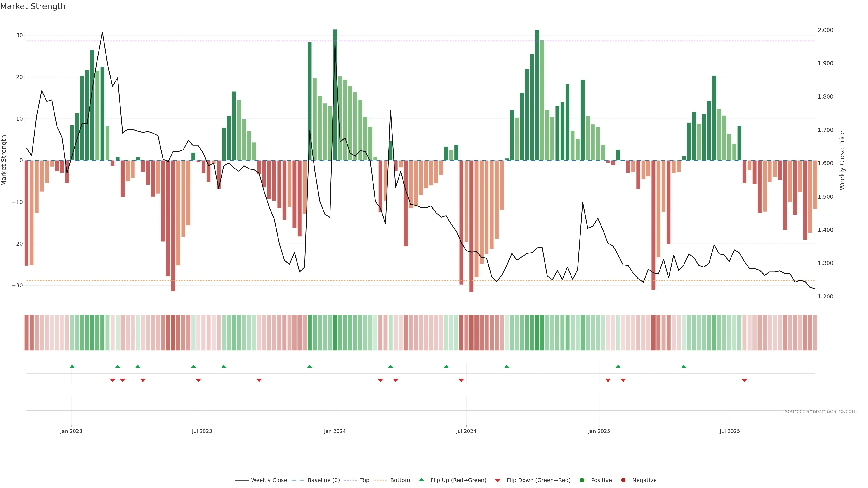Toggle the Baseline (0) legend entry
The height and width of the screenshot is (488, 868).
[323, 480]
